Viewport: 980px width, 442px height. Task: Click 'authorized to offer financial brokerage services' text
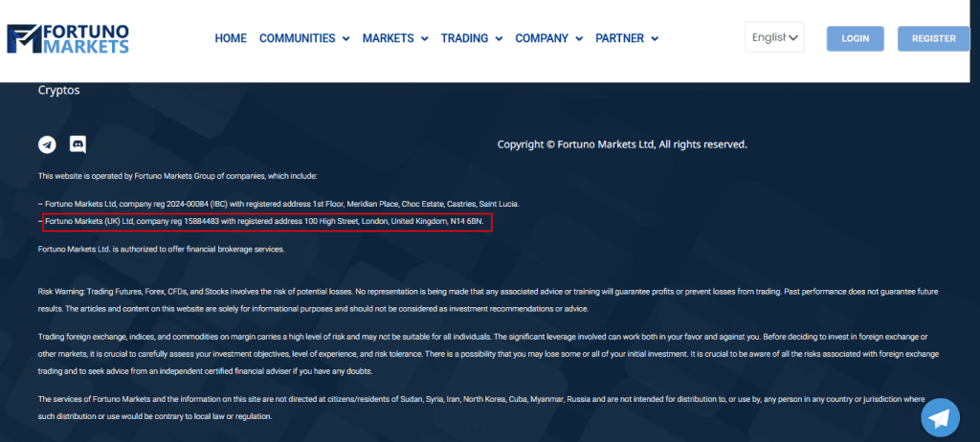click(161, 249)
